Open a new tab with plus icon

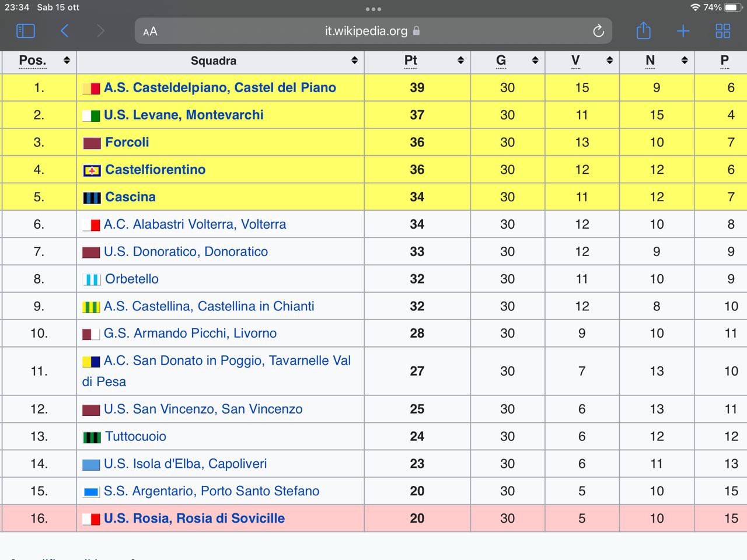pos(683,31)
